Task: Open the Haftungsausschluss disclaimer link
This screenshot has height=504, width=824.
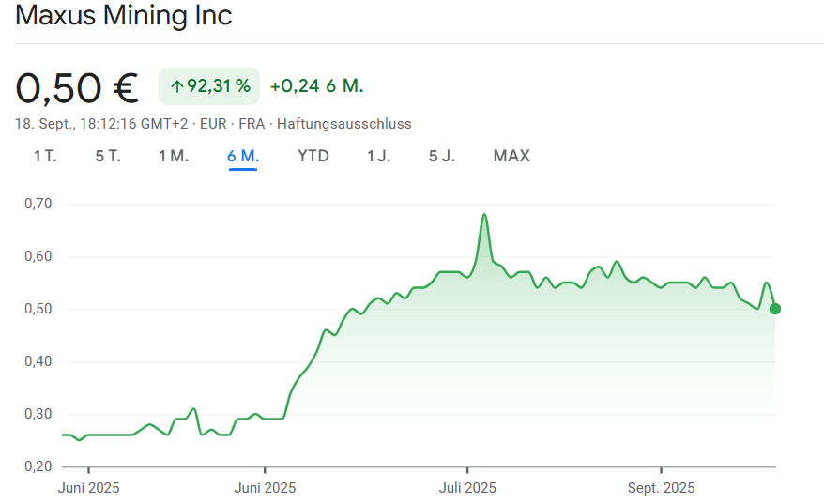Action: click(344, 124)
